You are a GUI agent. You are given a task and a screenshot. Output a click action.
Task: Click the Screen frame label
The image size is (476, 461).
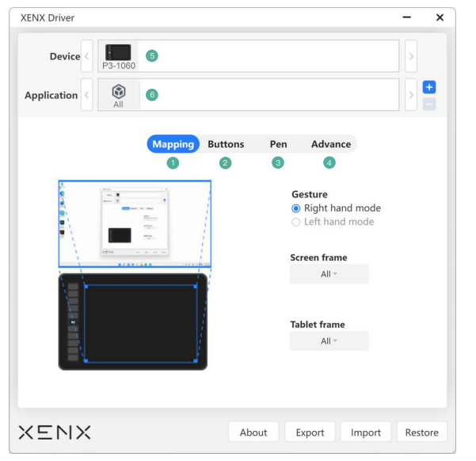[318, 257]
